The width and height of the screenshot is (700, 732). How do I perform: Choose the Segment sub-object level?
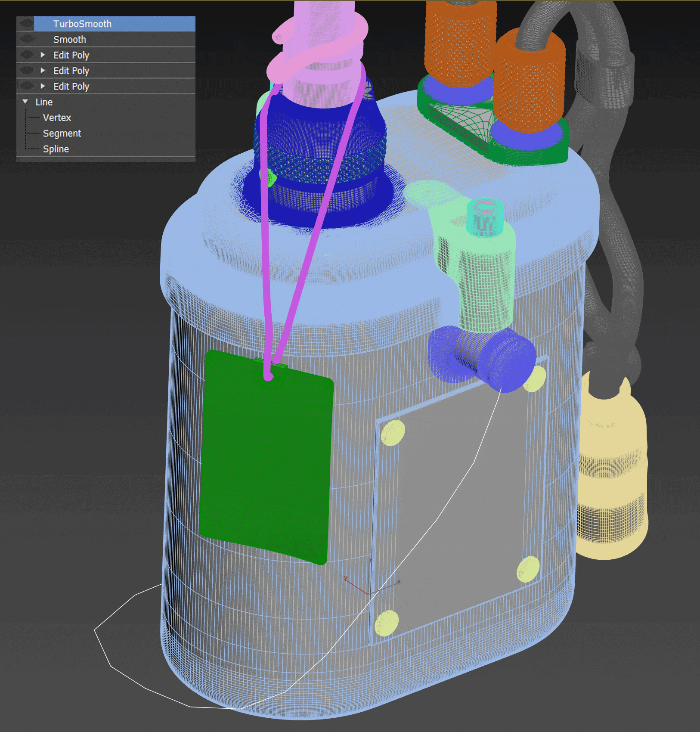coord(62,133)
